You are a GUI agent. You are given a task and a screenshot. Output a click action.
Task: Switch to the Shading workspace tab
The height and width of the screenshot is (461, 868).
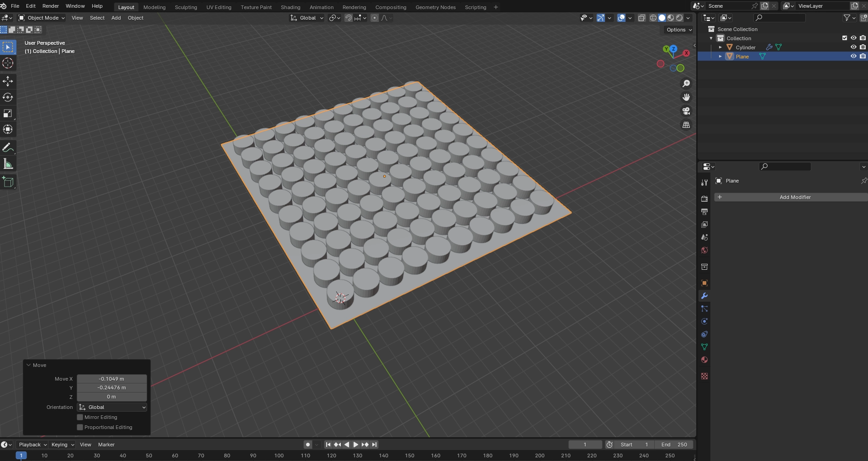tap(290, 7)
